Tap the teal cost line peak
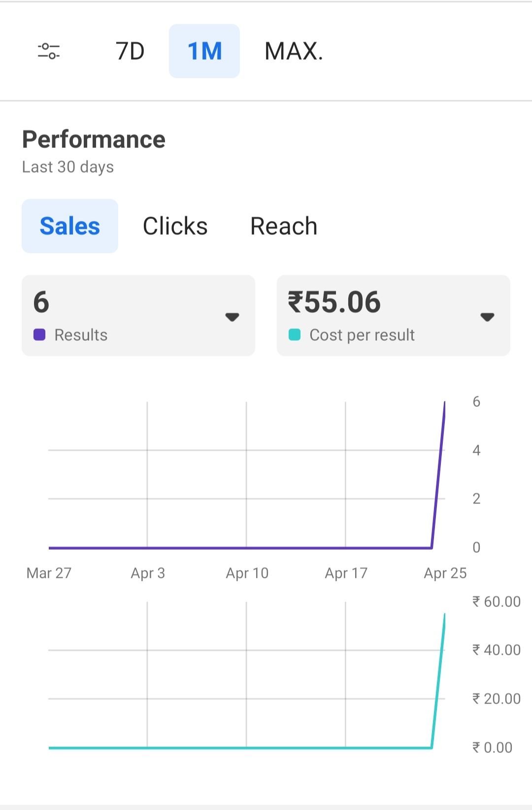The image size is (532, 810). pos(444,615)
